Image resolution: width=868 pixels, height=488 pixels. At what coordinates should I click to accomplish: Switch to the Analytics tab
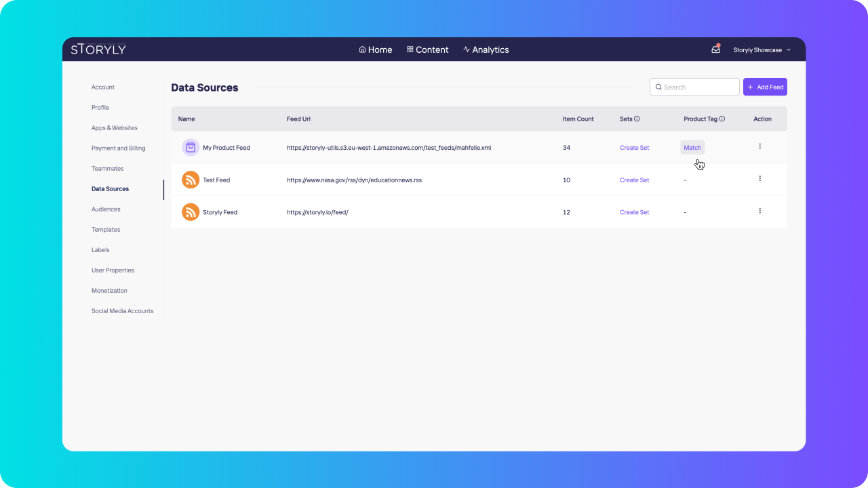486,49
